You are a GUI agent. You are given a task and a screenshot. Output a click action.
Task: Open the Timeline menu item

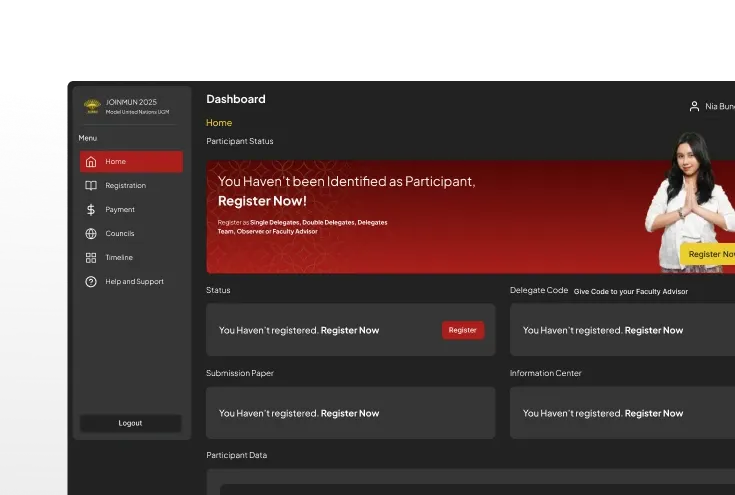(x=131, y=258)
